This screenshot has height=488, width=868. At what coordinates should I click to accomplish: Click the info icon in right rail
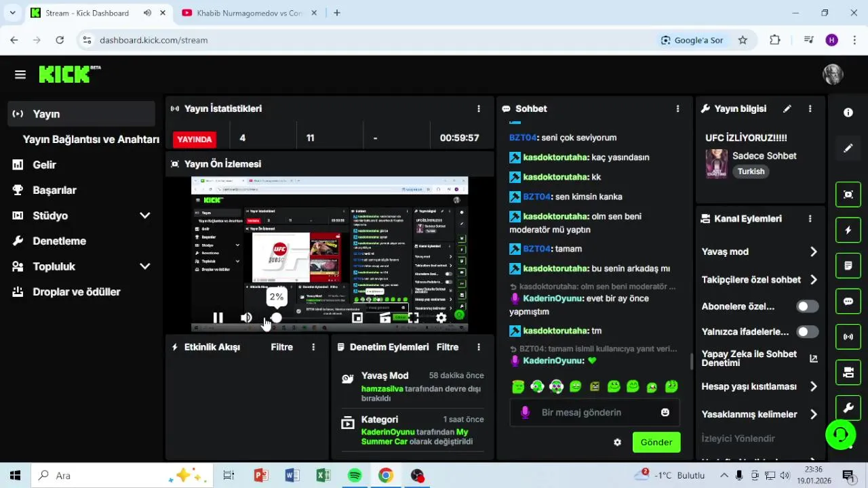[848, 113]
